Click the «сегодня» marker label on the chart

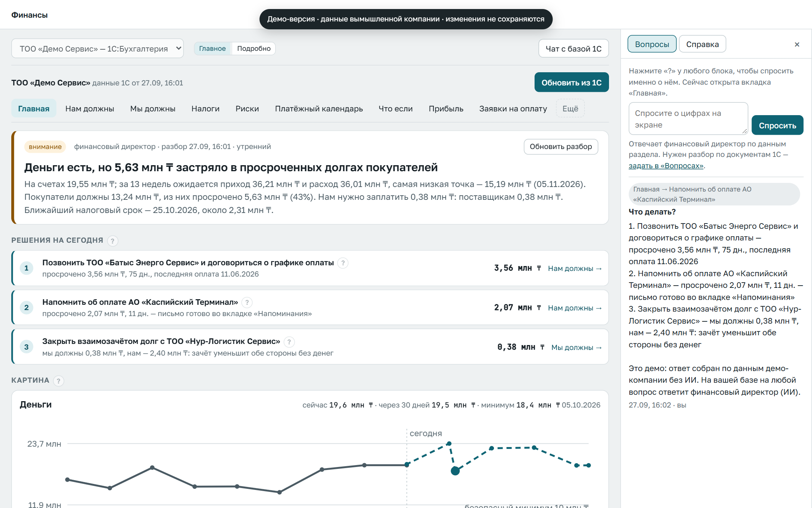pyautogui.click(x=426, y=433)
